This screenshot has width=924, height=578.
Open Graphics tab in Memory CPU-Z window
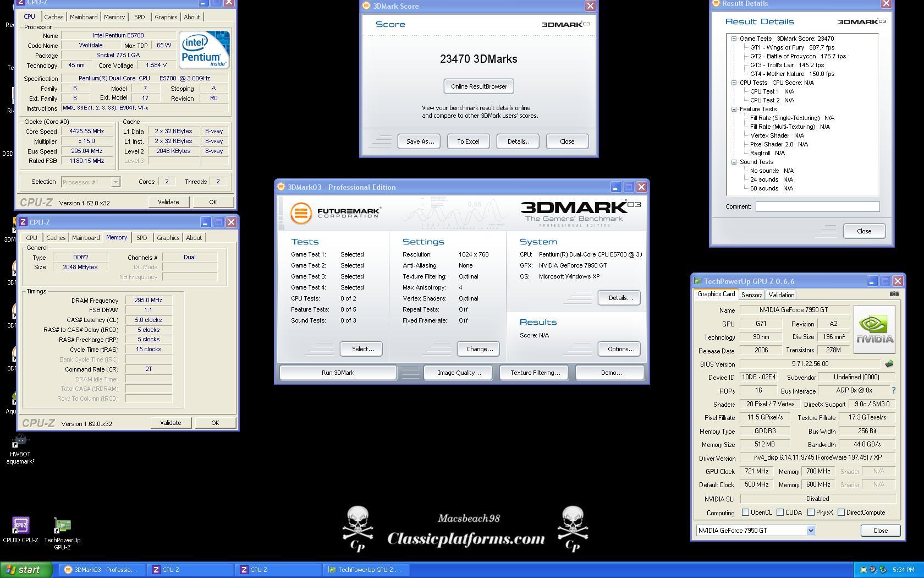click(168, 238)
